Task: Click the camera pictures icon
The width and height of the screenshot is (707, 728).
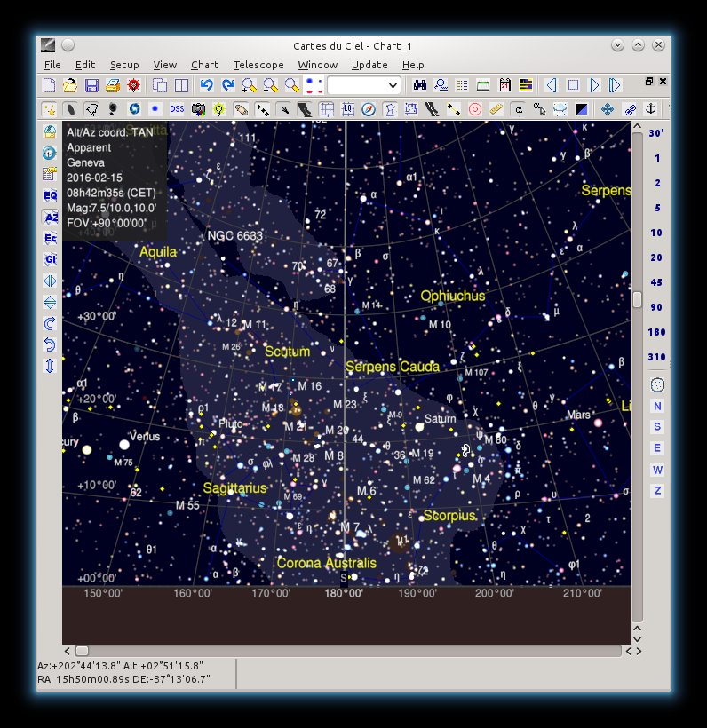Action: (198, 109)
